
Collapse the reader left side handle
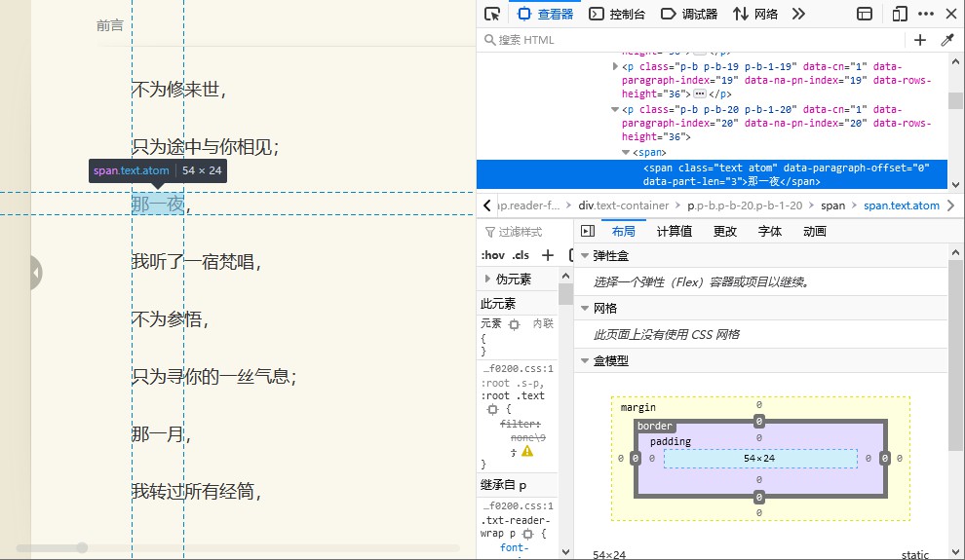pos(36,273)
